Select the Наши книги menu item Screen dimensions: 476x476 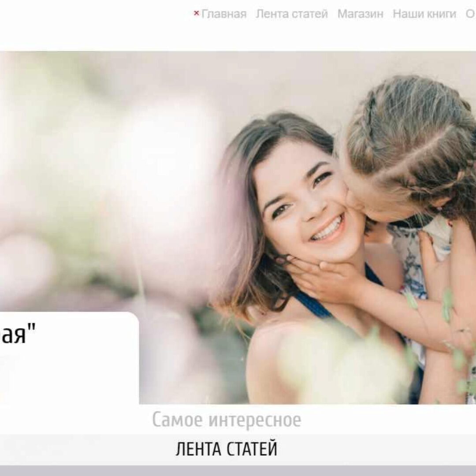coord(424,14)
